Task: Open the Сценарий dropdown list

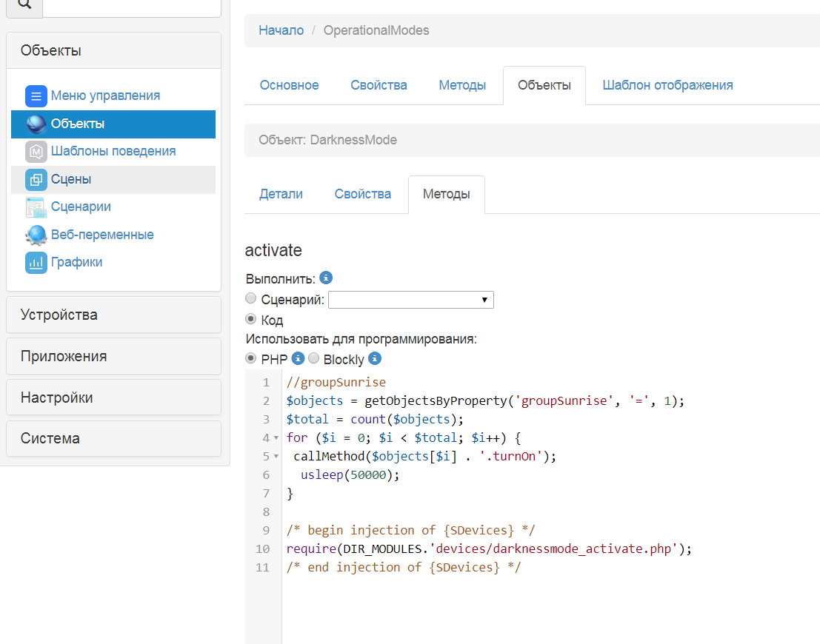Action: coord(411,300)
